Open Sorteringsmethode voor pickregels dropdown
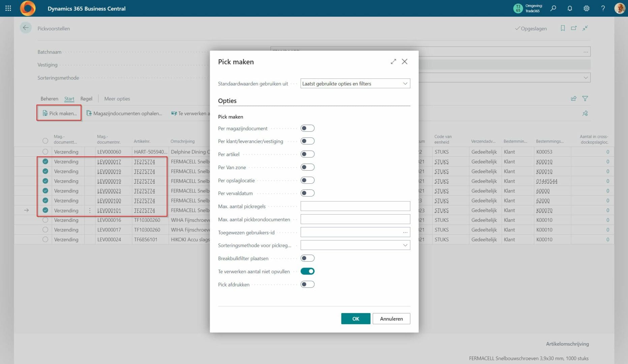Image resolution: width=628 pixels, height=364 pixels. 355,245
